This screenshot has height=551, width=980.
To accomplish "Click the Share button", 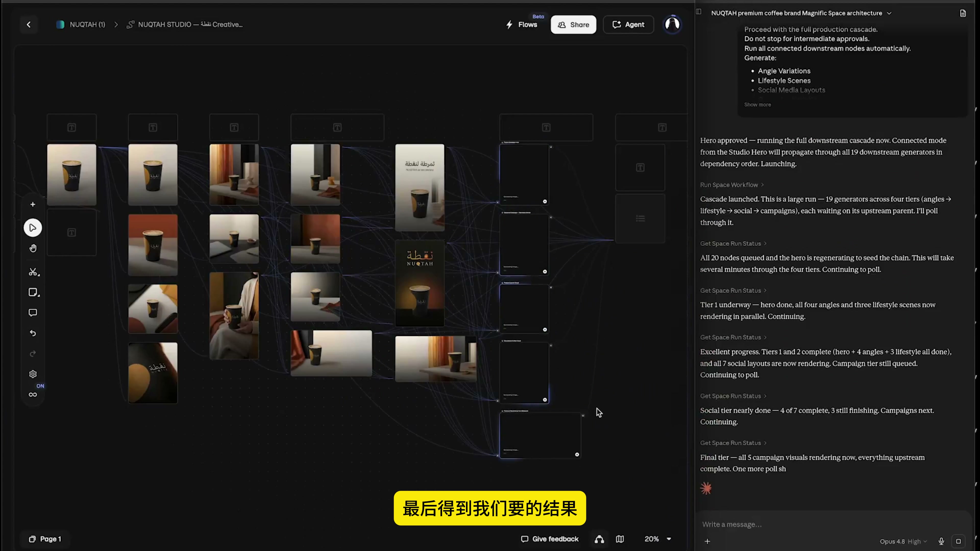I will [x=573, y=24].
